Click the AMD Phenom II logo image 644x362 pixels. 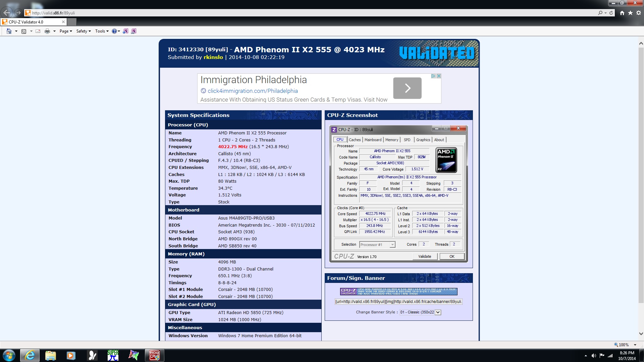pyautogui.click(x=446, y=160)
